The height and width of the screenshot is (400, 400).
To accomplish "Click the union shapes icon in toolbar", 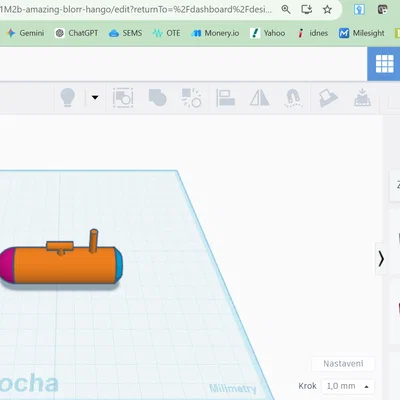I will pyautogui.click(x=157, y=98).
